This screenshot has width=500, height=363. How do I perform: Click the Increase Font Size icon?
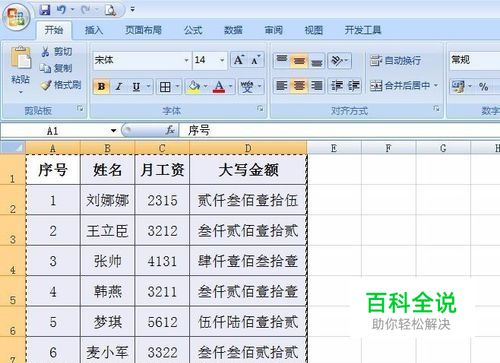point(239,60)
